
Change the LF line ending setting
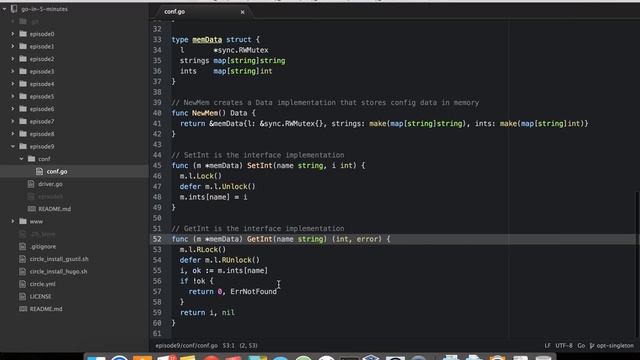click(x=547, y=346)
